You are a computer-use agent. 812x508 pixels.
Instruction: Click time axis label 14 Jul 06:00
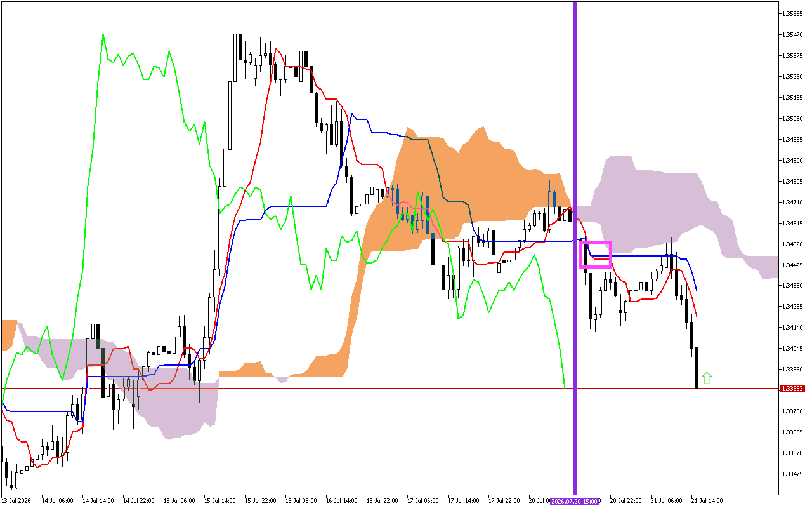coord(57,501)
